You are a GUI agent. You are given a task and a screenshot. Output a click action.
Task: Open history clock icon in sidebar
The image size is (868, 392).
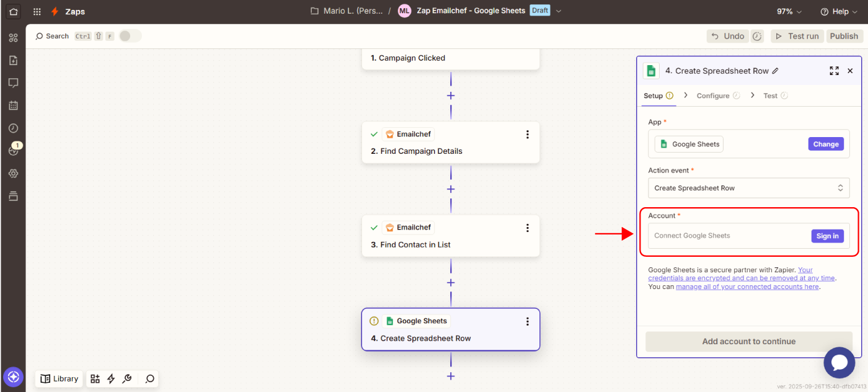pos(13,128)
